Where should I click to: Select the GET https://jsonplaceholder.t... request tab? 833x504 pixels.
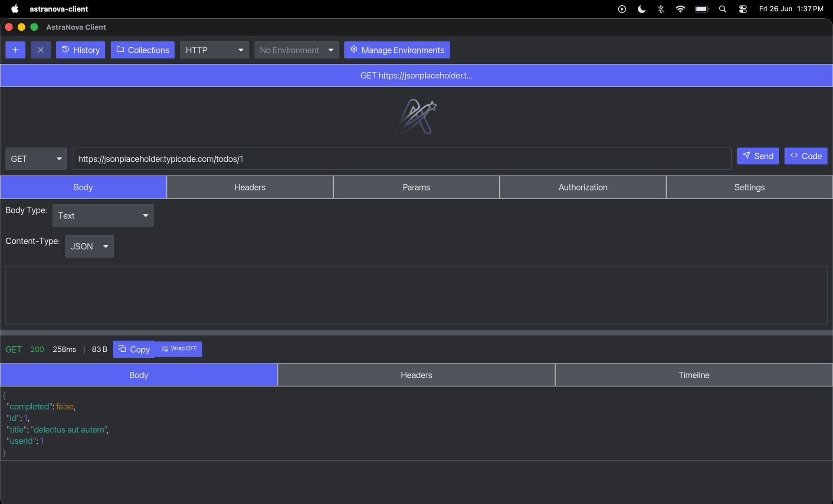416,75
